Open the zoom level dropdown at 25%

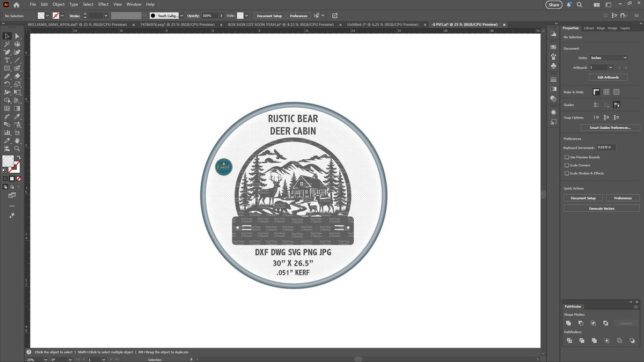coord(45,359)
